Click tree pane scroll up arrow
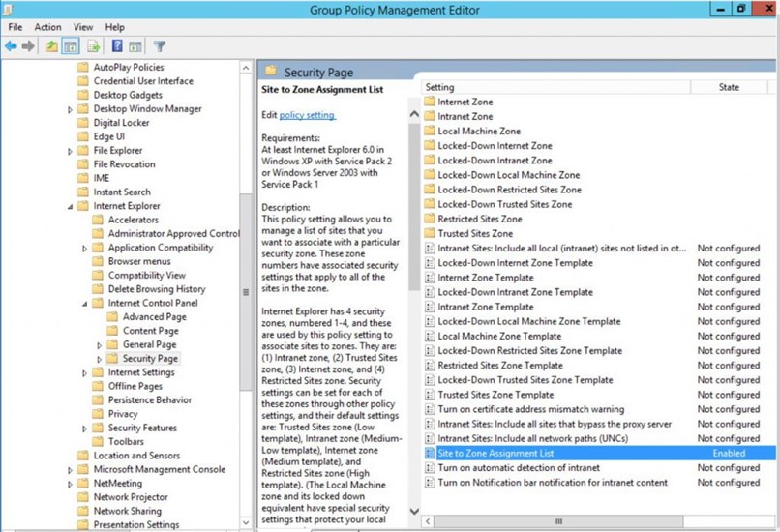The image size is (780, 532). pyautogui.click(x=246, y=67)
